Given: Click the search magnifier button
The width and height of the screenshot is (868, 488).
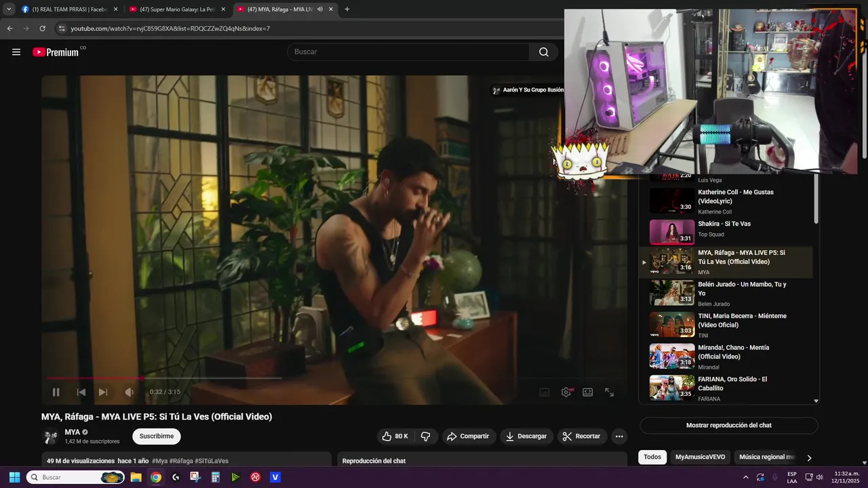Looking at the screenshot, I should 544,52.
